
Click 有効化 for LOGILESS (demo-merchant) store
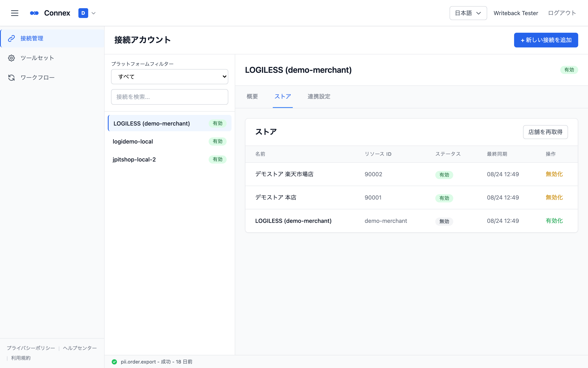click(x=554, y=221)
